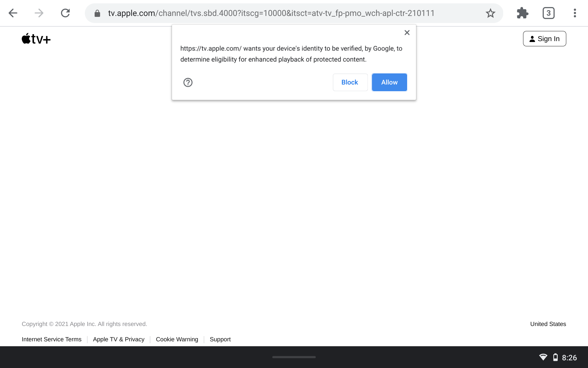The image size is (588, 368).
Task: Click the dialog message about enhanced playback
Action: click(291, 54)
